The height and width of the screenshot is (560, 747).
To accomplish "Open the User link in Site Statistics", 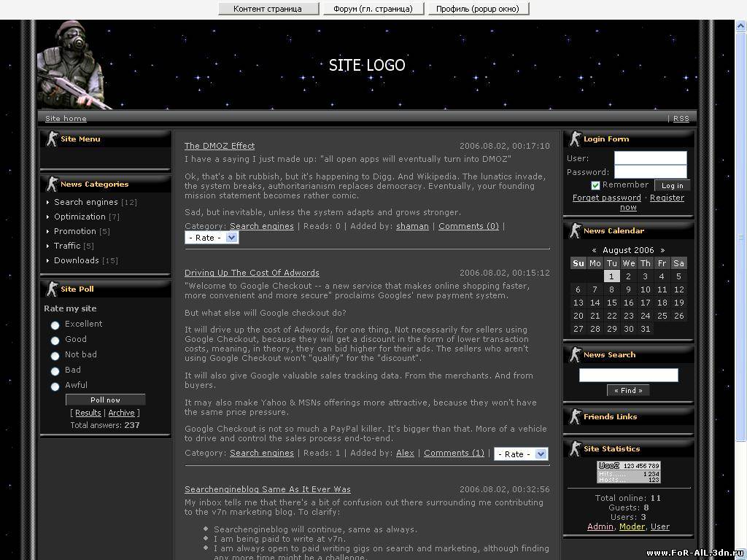I will tap(659, 526).
